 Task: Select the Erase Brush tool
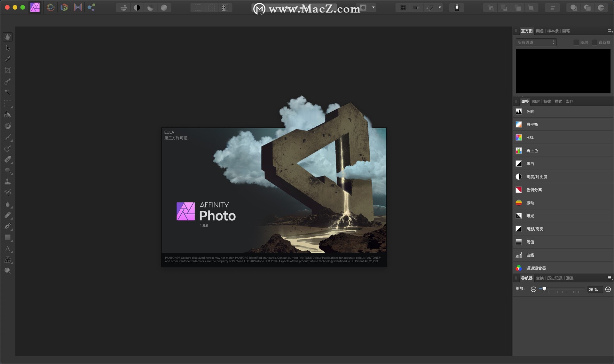coord(8,159)
